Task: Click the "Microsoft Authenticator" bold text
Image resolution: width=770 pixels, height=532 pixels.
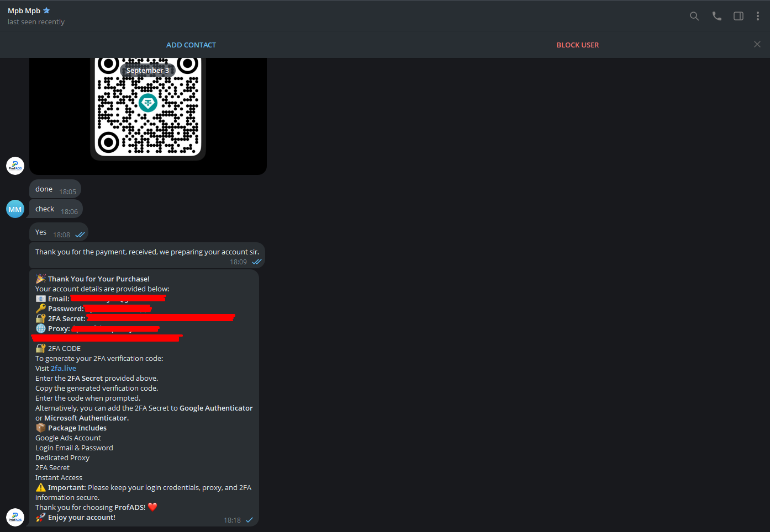Action: 86,418
